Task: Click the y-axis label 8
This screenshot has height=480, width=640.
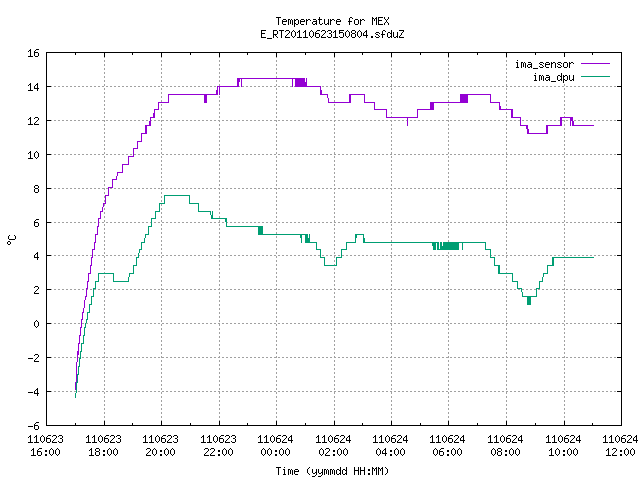Action: click(x=37, y=189)
